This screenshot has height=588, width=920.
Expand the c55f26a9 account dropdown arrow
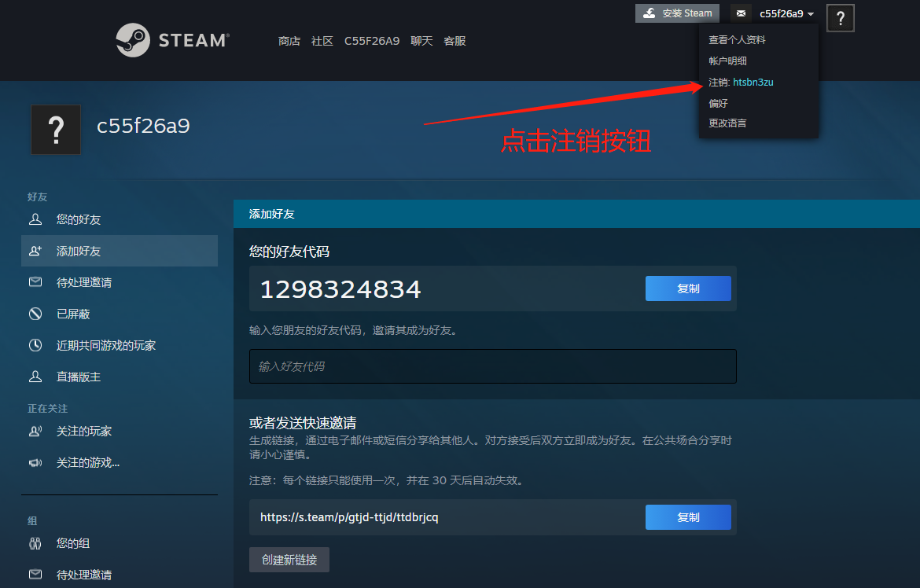(x=810, y=14)
